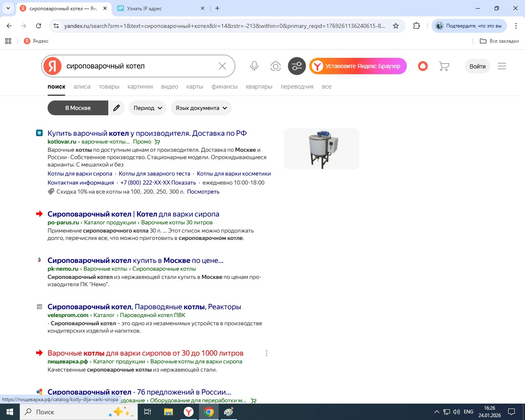Image resolution: width=525 pixels, height=420 pixels.
Task: Open Chrome apps grid in bookmarks bar
Action: (8, 41)
